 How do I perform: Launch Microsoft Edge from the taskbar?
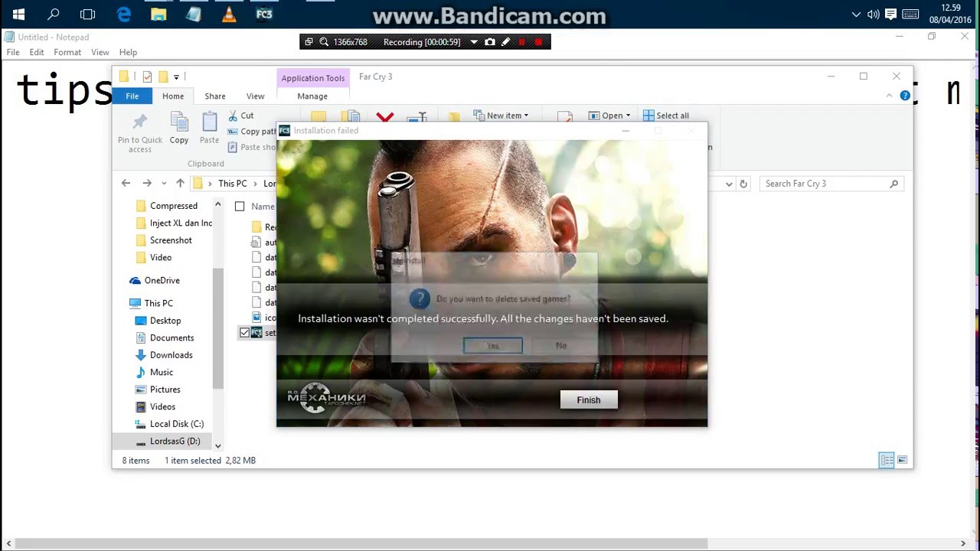point(123,14)
